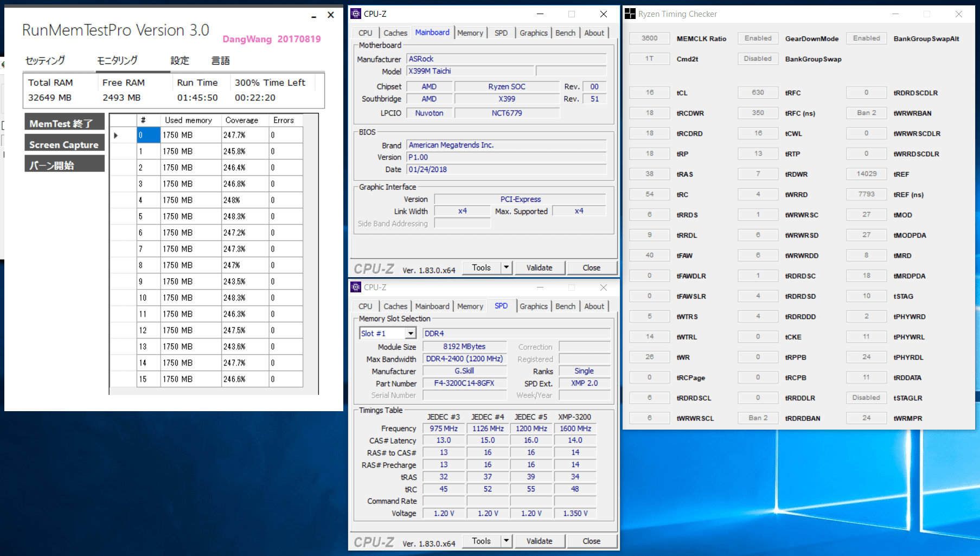Click coverage value 246.6% in row 15

(x=245, y=379)
